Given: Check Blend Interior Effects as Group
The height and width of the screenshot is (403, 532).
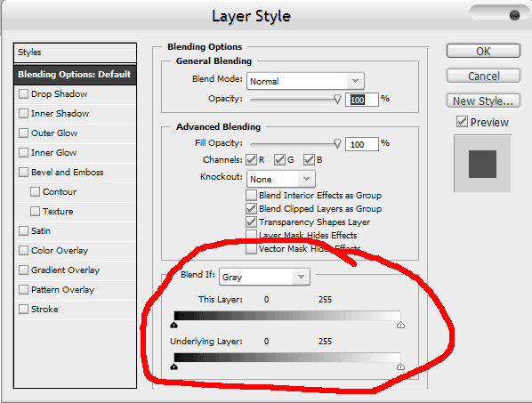Looking at the screenshot, I should tap(252, 196).
